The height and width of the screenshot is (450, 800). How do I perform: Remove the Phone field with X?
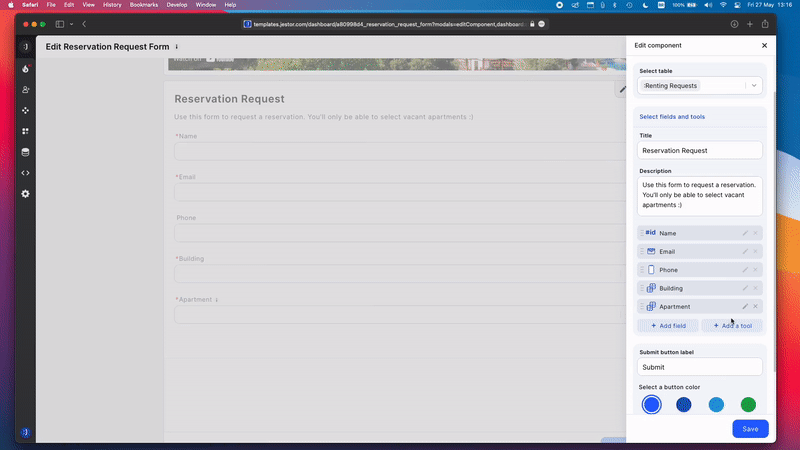point(756,270)
